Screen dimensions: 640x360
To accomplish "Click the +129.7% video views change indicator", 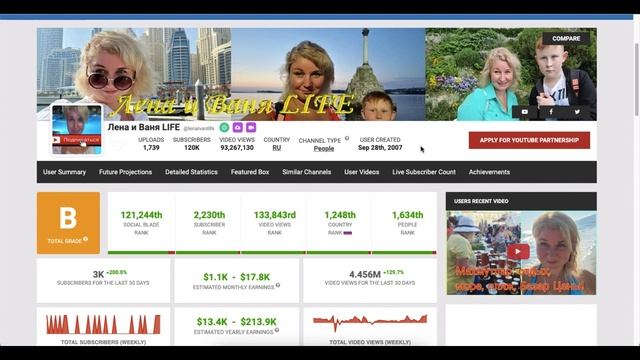I will coord(393,272).
